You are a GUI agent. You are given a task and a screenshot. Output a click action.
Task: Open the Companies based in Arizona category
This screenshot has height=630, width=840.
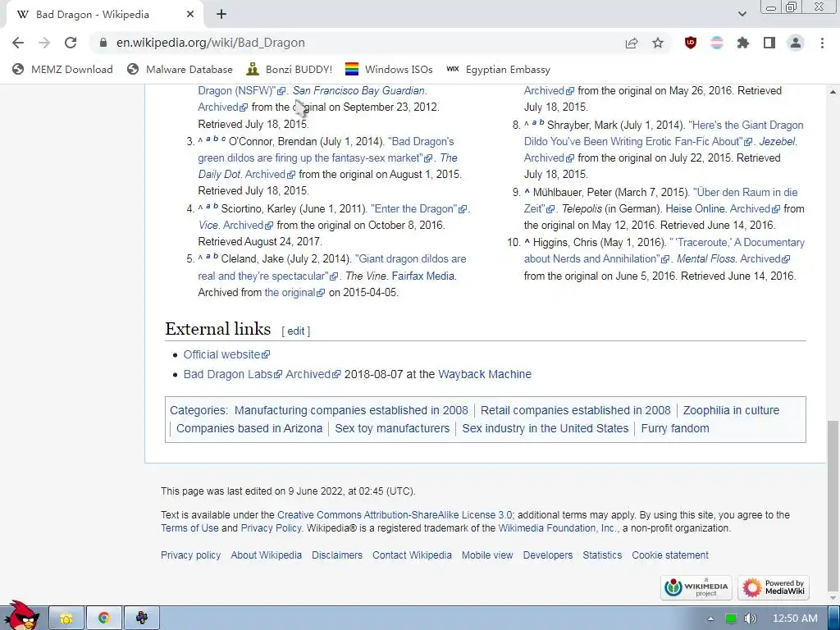[x=249, y=428]
